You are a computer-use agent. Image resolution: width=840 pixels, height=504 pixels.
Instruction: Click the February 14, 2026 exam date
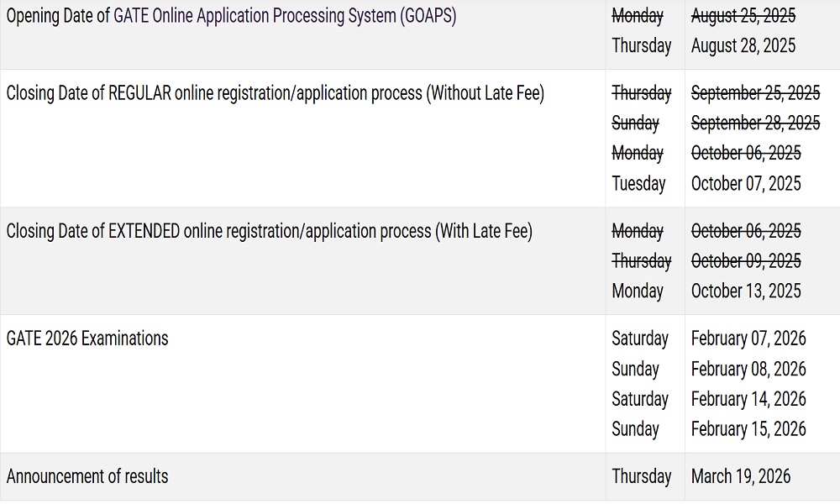pyautogui.click(x=748, y=398)
